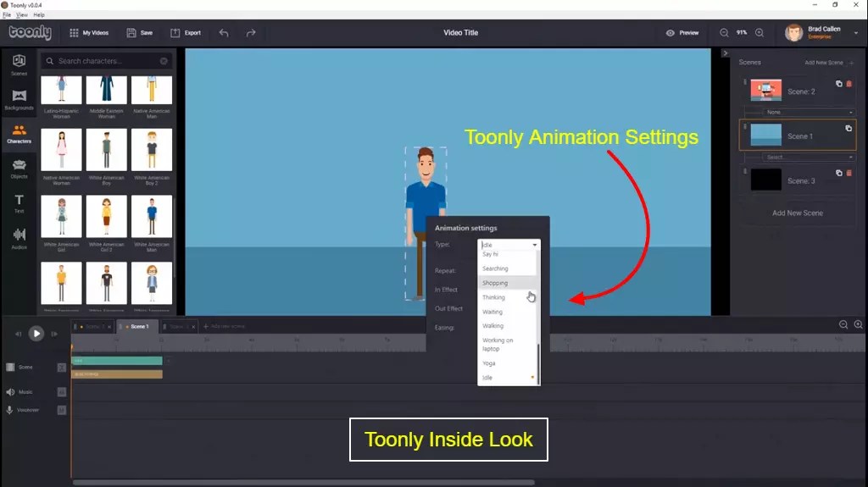Select the Scene 1 thumbnail

[766, 135]
